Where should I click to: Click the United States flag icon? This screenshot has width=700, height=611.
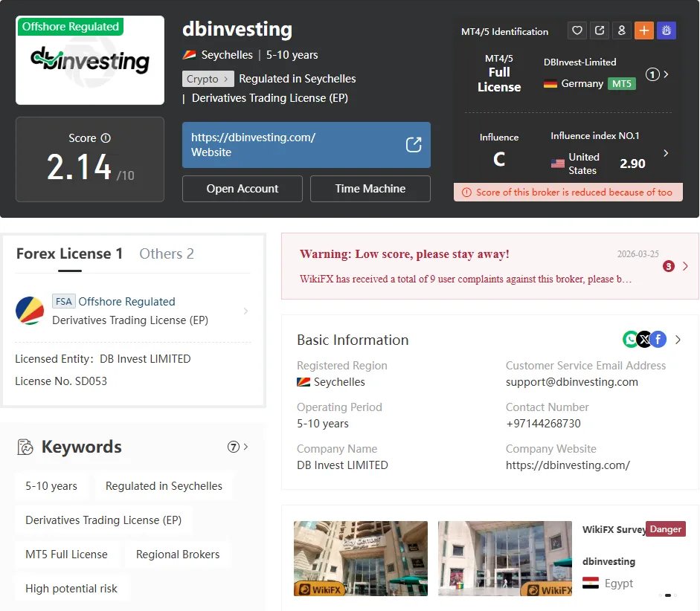pos(558,164)
